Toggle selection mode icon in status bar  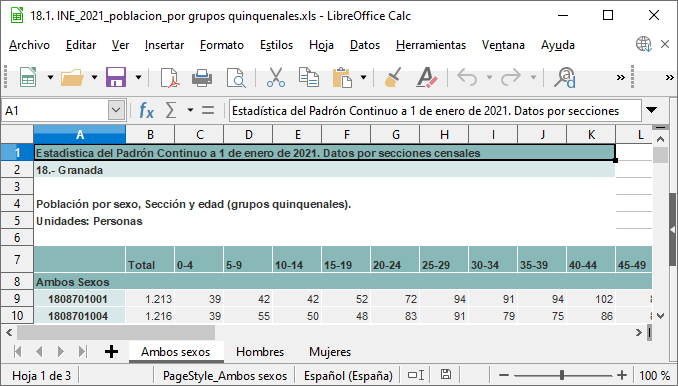416,375
